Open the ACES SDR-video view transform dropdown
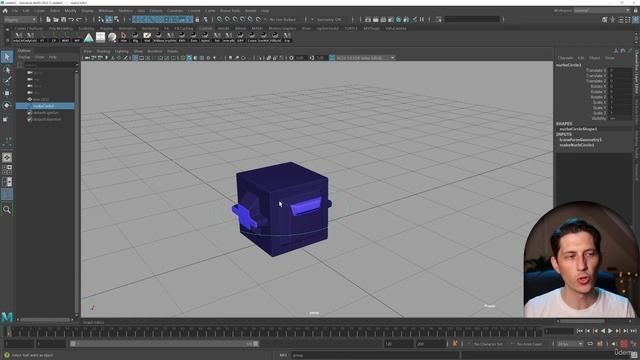Viewport: 640px width, 360px height. coord(365,58)
